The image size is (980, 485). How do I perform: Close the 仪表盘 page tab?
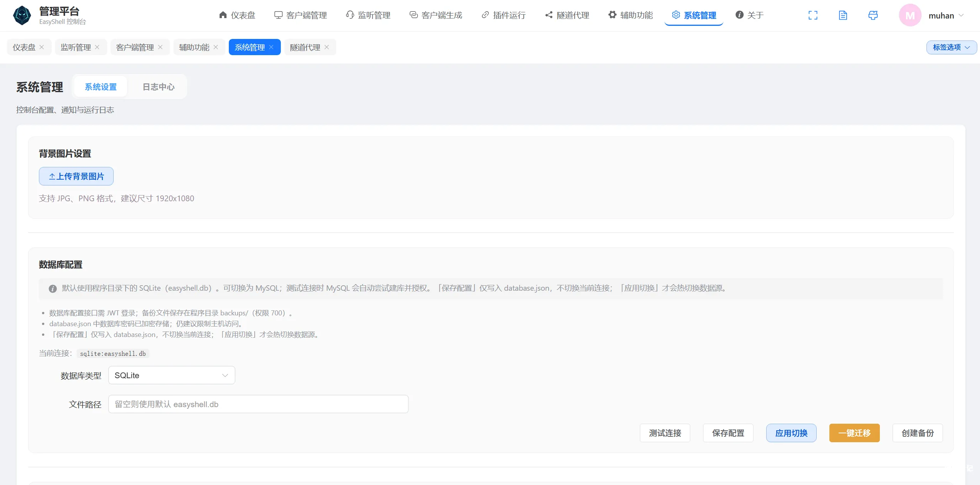point(42,47)
